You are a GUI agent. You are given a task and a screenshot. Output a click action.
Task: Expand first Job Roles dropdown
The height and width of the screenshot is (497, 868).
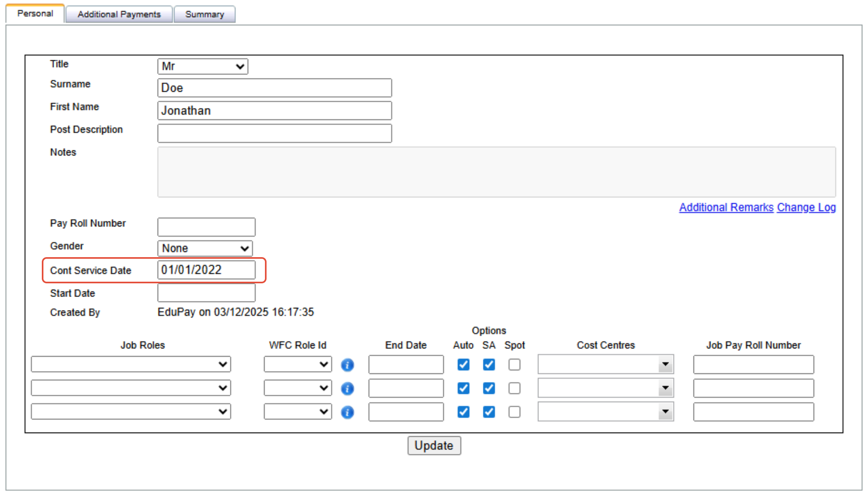coord(131,365)
